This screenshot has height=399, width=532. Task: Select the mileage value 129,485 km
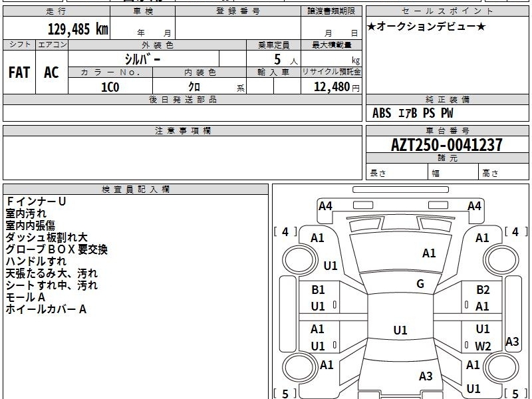click(x=78, y=29)
